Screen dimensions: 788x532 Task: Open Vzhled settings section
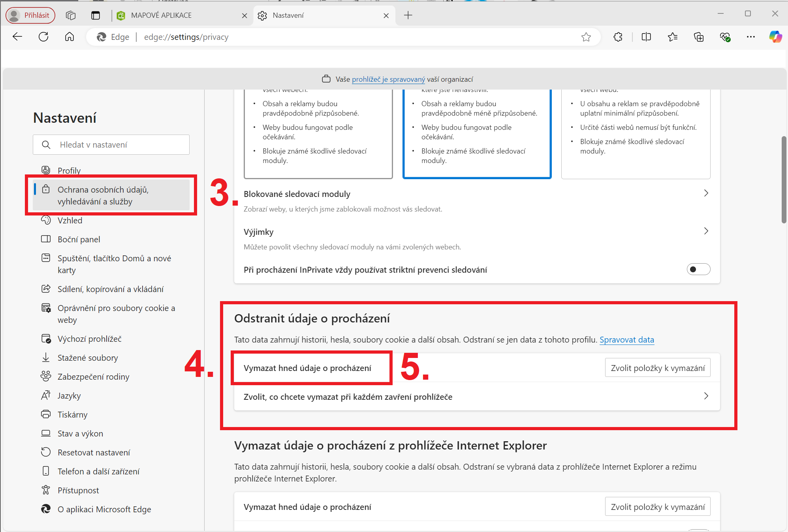pos(70,221)
